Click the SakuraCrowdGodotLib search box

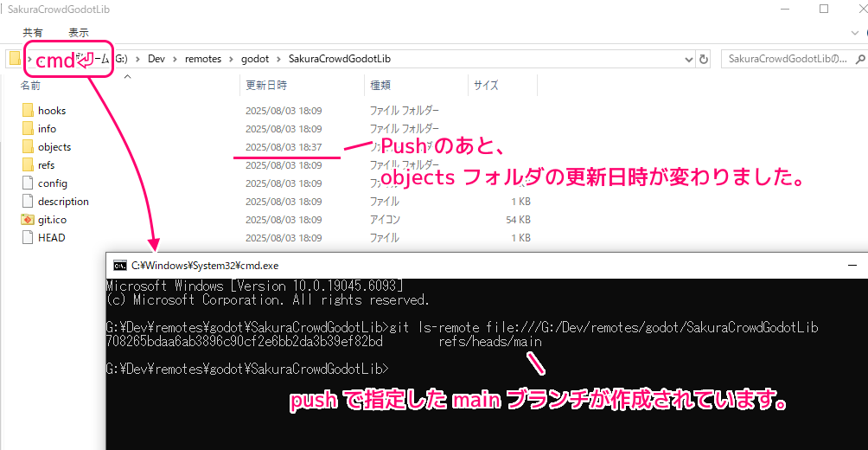click(x=787, y=59)
